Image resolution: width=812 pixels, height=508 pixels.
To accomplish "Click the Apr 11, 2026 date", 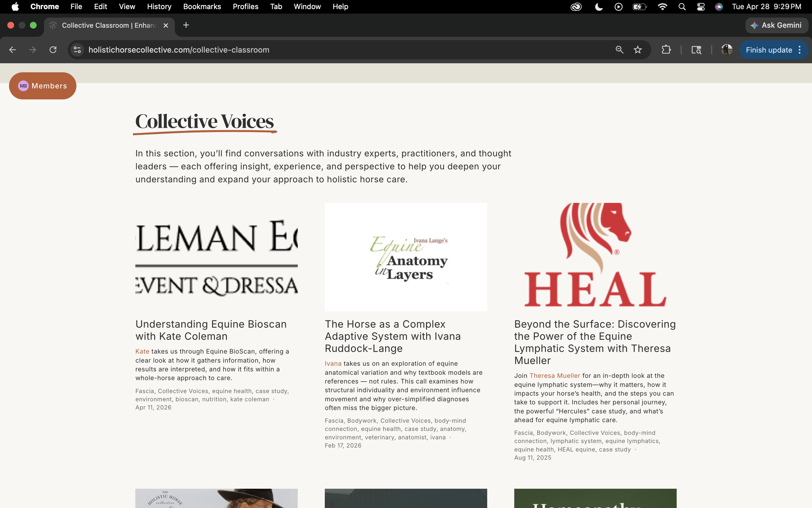I will pos(153,407).
